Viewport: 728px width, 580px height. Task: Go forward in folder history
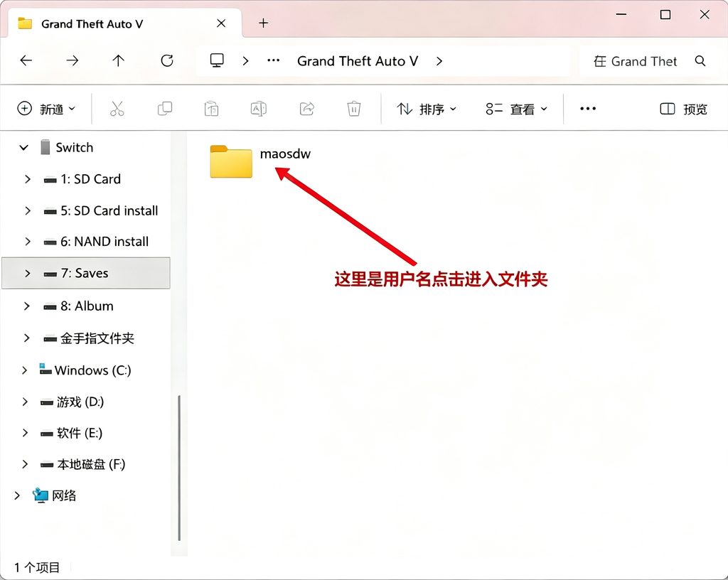72,60
